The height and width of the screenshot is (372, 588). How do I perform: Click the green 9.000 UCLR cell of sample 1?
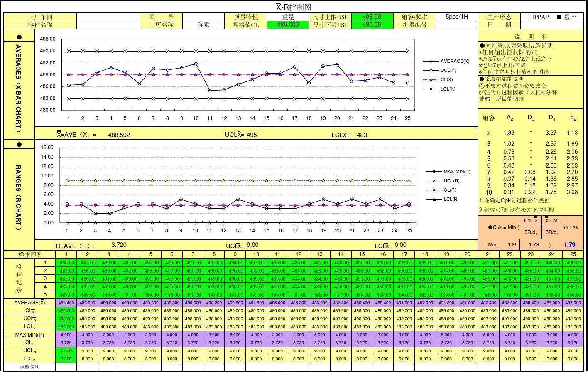coord(66,351)
